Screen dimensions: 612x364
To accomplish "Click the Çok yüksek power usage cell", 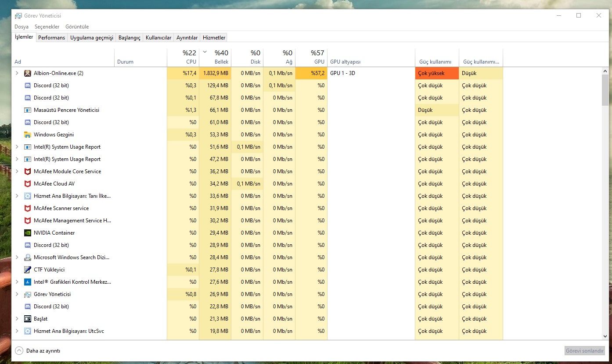I will pyautogui.click(x=437, y=73).
